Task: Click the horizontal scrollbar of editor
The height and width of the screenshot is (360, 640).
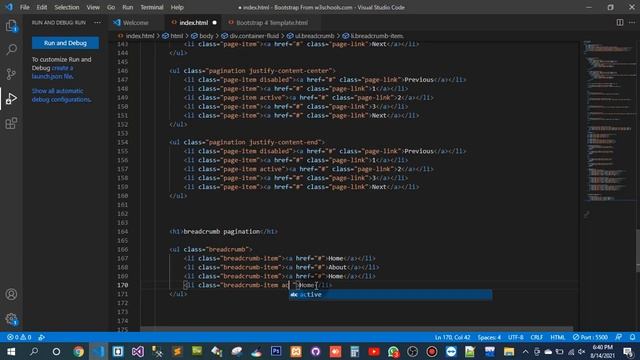Action: (356, 329)
